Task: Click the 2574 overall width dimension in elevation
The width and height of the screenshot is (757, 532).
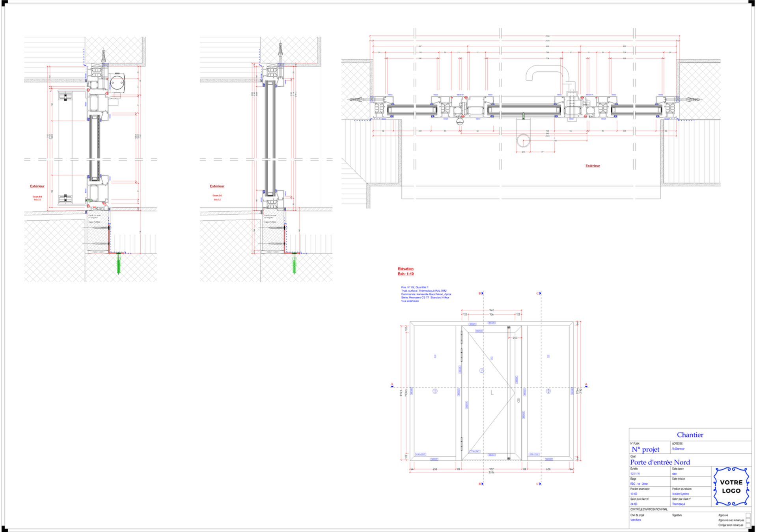Action: point(491,472)
